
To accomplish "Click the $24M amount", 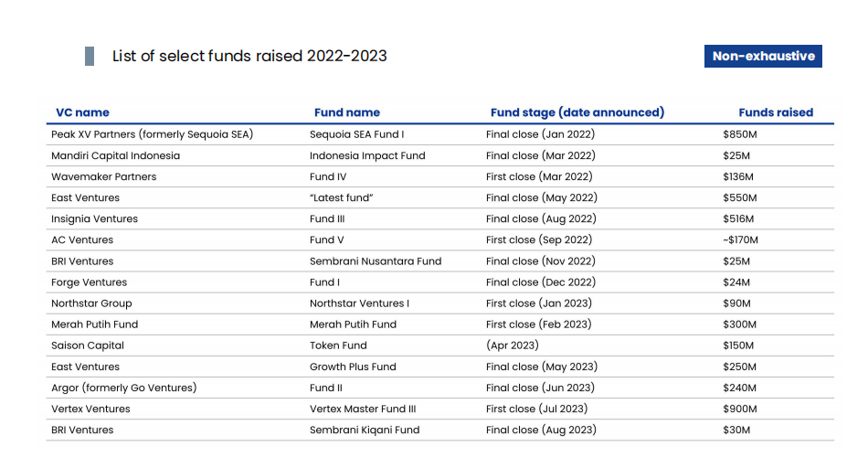I will tap(736, 282).
